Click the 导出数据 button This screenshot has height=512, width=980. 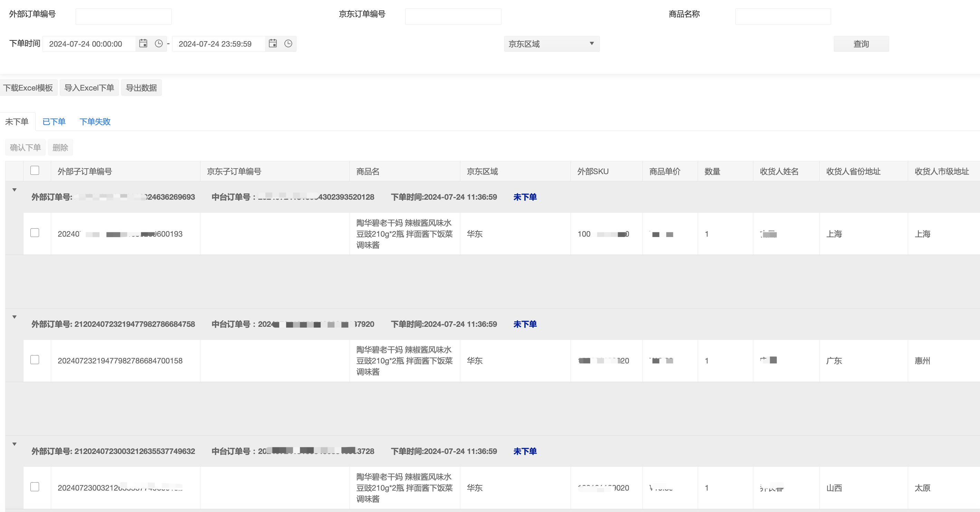(x=141, y=88)
